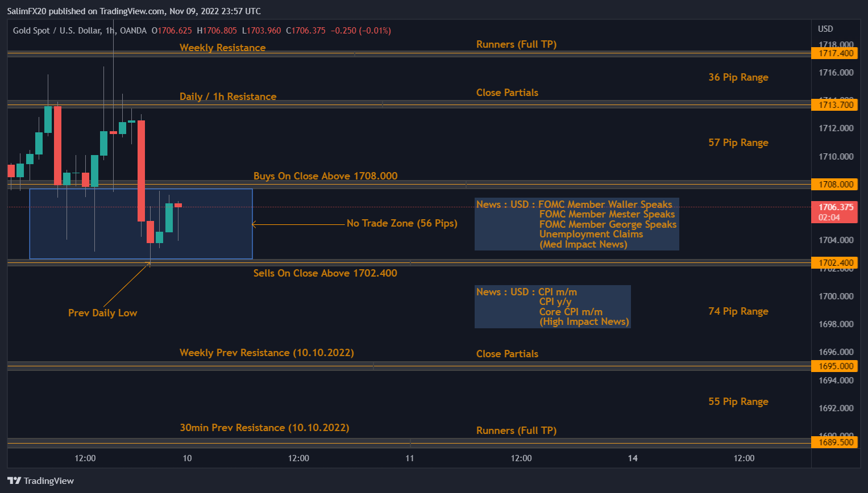Open the USD currency selector
The height and width of the screenshot is (493, 868).
(825, 29)
